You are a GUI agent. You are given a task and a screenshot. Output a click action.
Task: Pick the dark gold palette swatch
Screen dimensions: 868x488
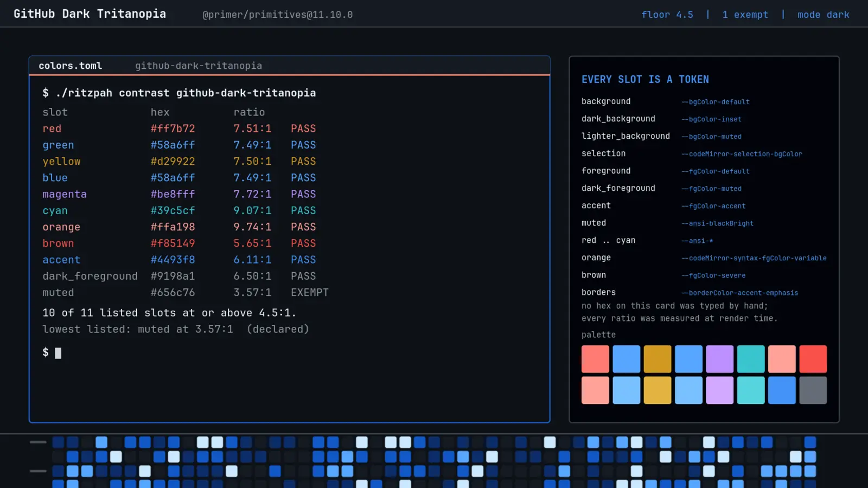658,359
